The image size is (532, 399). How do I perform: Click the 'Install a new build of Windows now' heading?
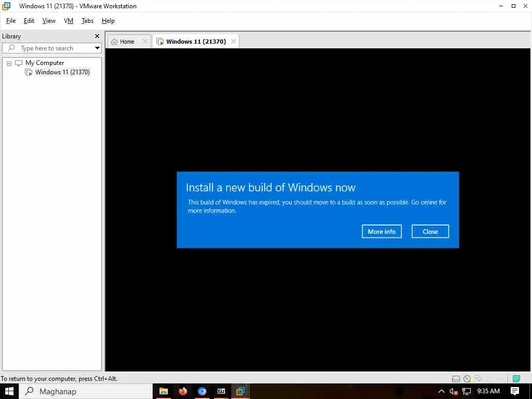point(270,188)
